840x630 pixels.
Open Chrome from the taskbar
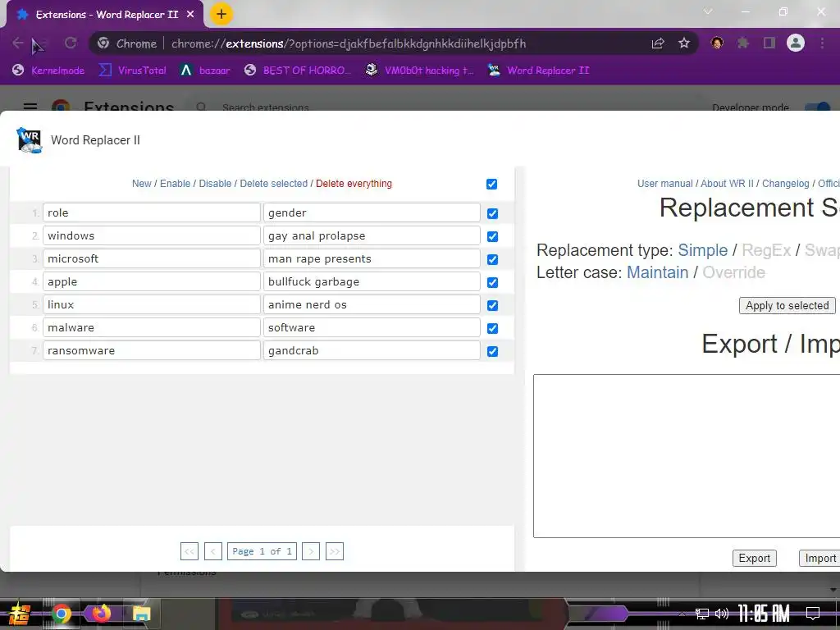[62, 614]
